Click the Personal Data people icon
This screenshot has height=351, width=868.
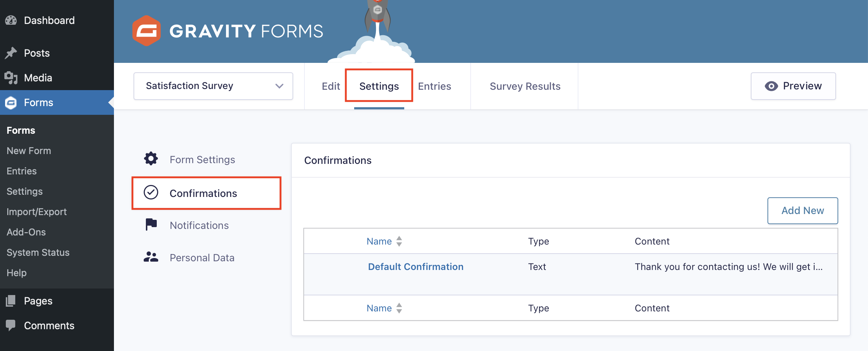pyautogui.click(x=151, y=257)
